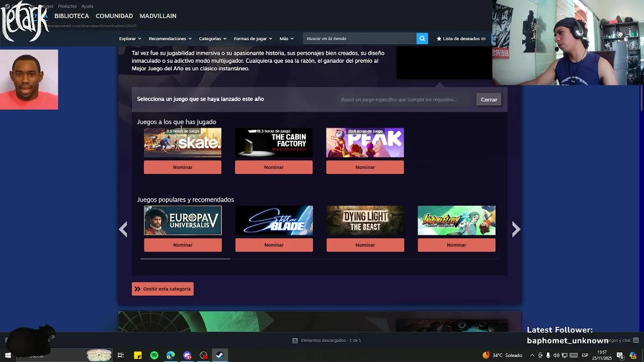Expand the Formas de jugar dropdown

pos(253,39)
